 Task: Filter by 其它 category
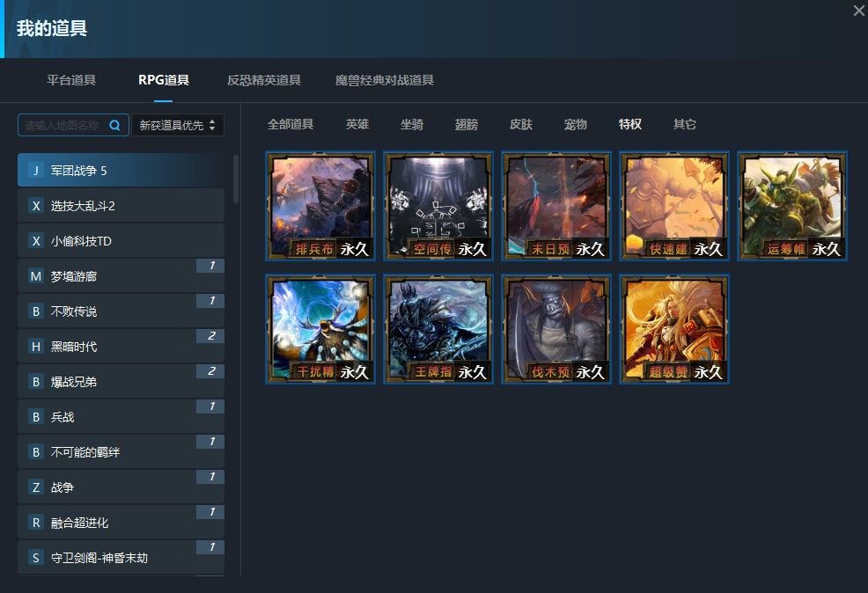point(684,124)
